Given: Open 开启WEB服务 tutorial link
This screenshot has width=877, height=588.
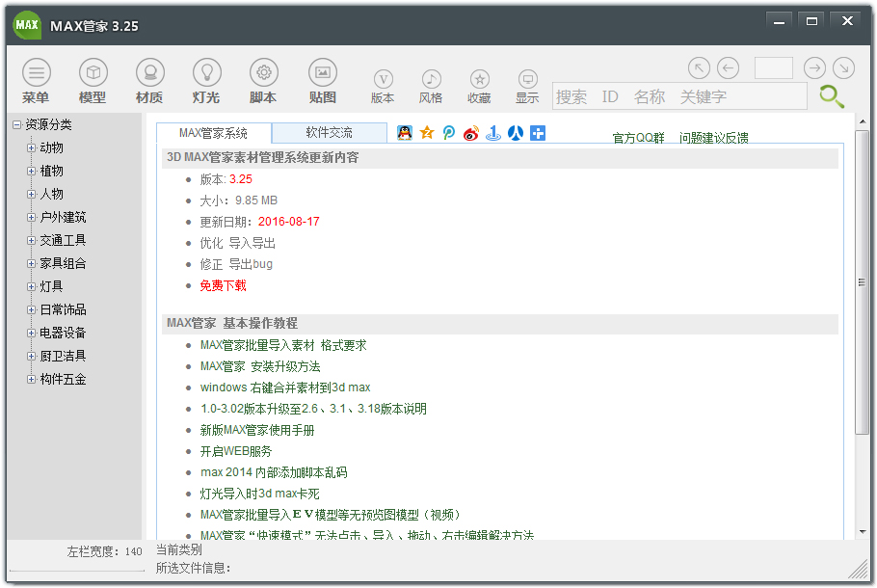Looking at the screenshot, I should point(236,451).
